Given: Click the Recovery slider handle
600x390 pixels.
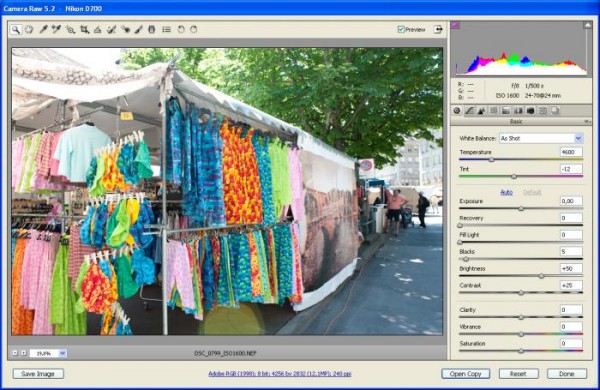Looking at the screenshot, I should tap(460, 225).
